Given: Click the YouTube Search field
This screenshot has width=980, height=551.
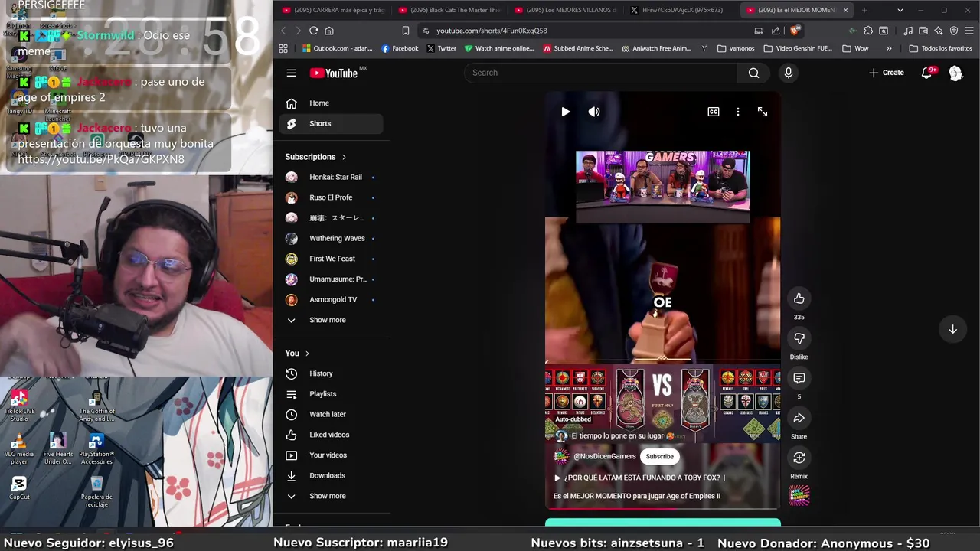Looking at the screenshot, I should [x=601, y=73].
